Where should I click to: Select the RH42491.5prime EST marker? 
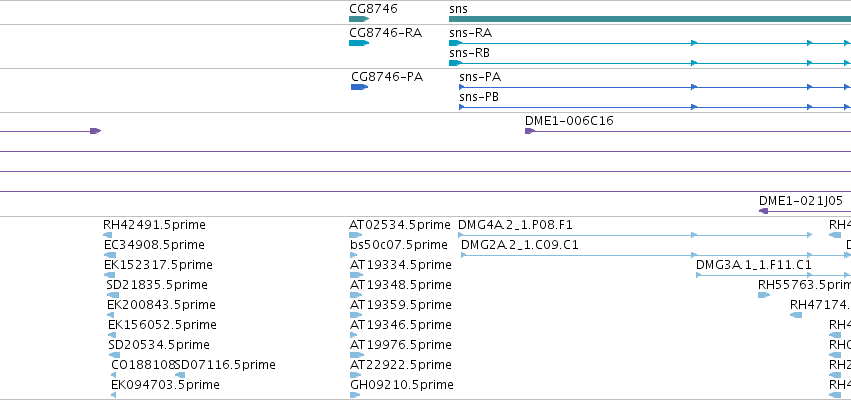point(107,235)
